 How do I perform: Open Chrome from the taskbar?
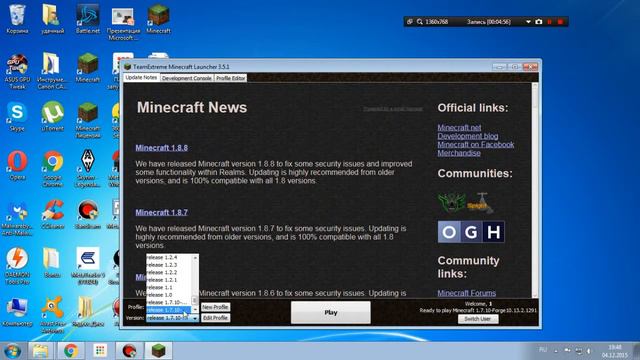(71, 351)
